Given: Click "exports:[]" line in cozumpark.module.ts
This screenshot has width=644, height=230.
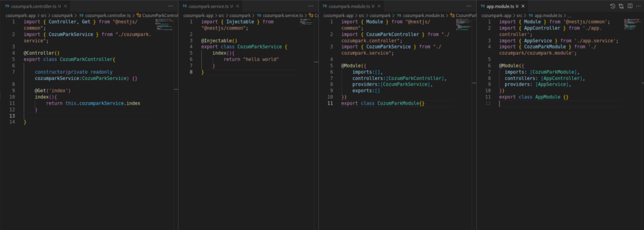Looking at the screenshot, I should 367,91.
